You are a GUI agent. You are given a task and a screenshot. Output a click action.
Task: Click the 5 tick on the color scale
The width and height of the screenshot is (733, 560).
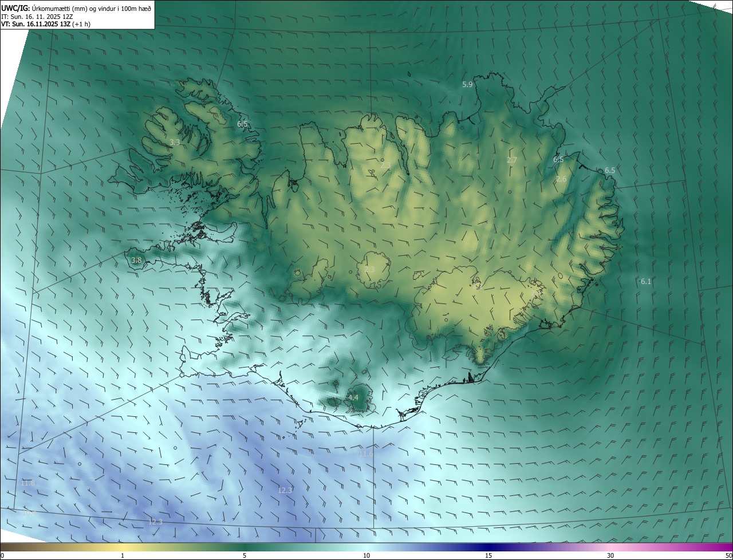[245, 555]
